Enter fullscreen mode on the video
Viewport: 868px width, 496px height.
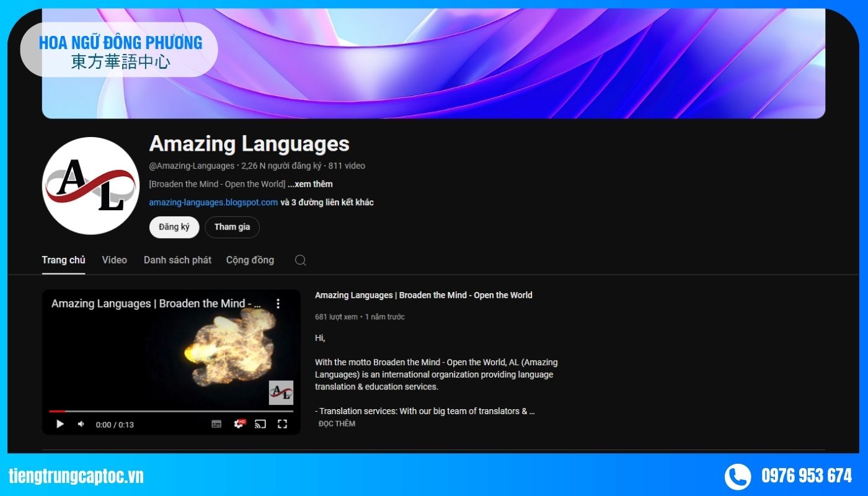(282, 424)
